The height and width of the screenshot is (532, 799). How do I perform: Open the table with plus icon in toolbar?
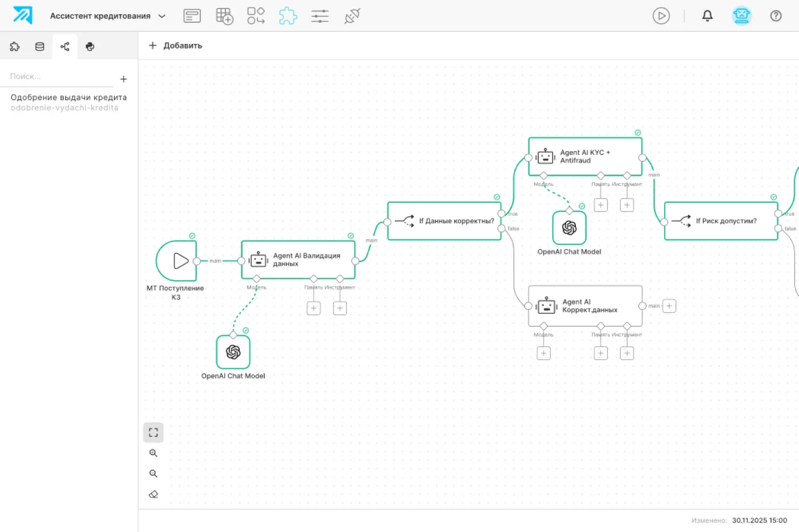click(x=224, y=16)
